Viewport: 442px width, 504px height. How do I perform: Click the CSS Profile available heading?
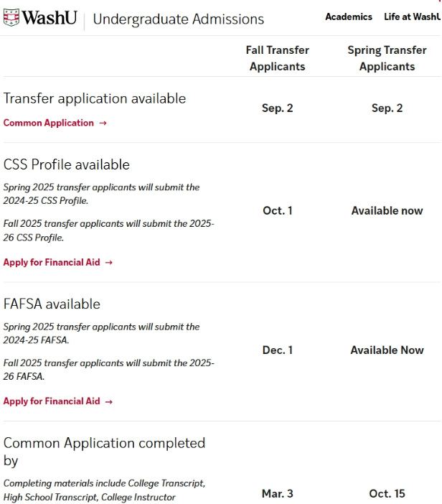pos(67,164)
